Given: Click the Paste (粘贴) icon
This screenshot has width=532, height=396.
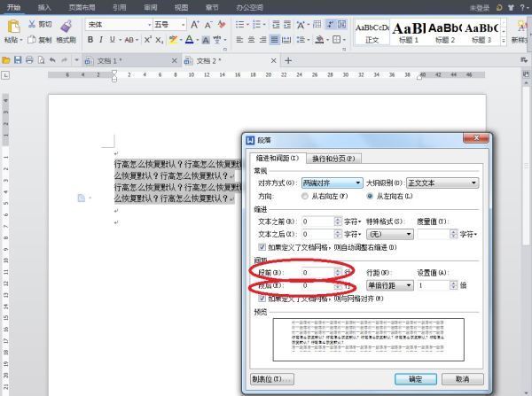Looking at the screenshot, I should point(13,27).
